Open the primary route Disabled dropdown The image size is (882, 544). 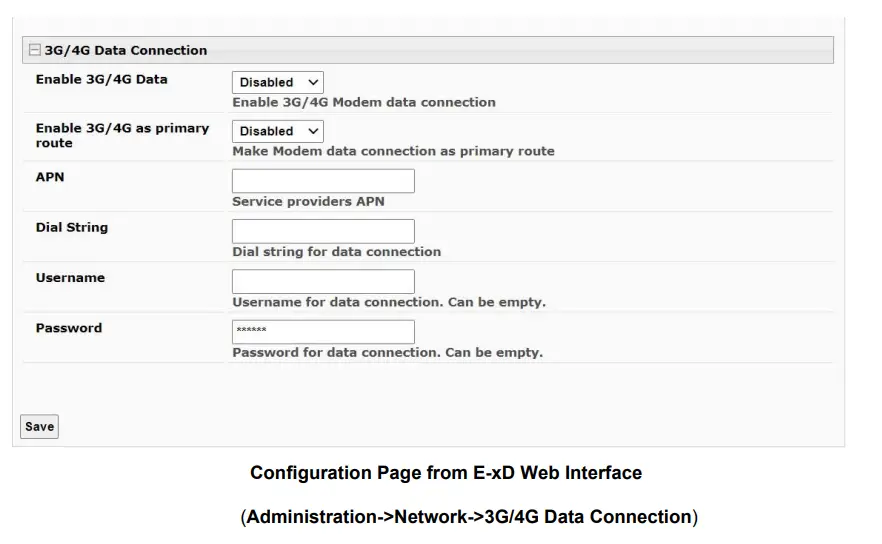277,131
